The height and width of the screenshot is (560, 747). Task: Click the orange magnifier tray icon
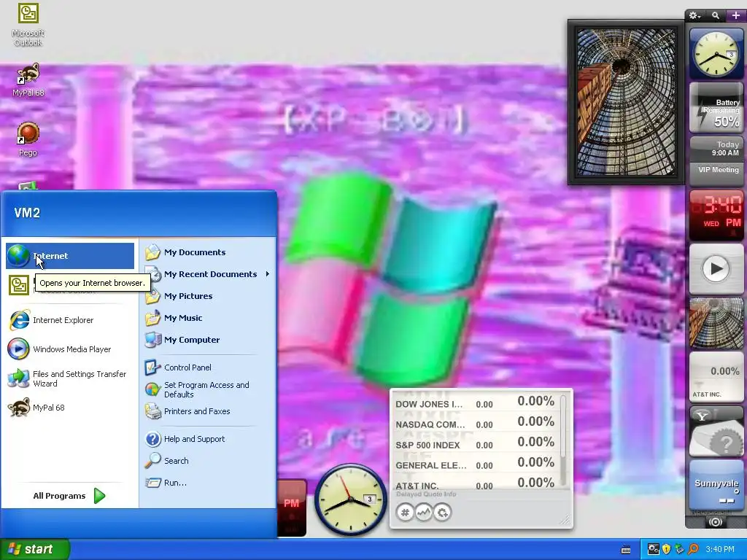pyautogui.click(x=693, y=550)
